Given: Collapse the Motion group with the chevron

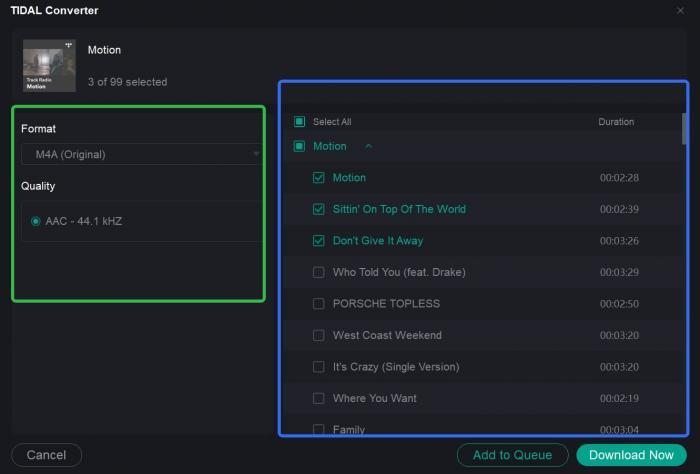Looking at the screenshot, I should click(x=368, y=146).
